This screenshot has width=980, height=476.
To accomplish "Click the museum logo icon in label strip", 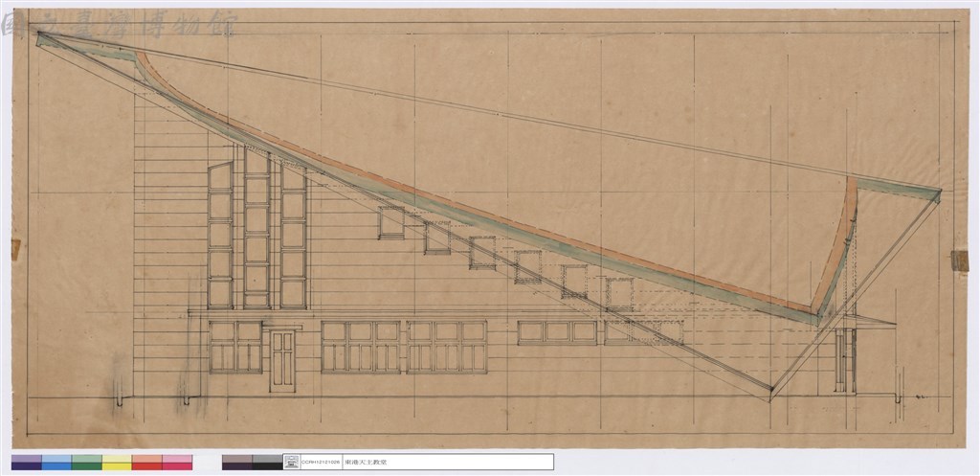I will click(291, 463).
